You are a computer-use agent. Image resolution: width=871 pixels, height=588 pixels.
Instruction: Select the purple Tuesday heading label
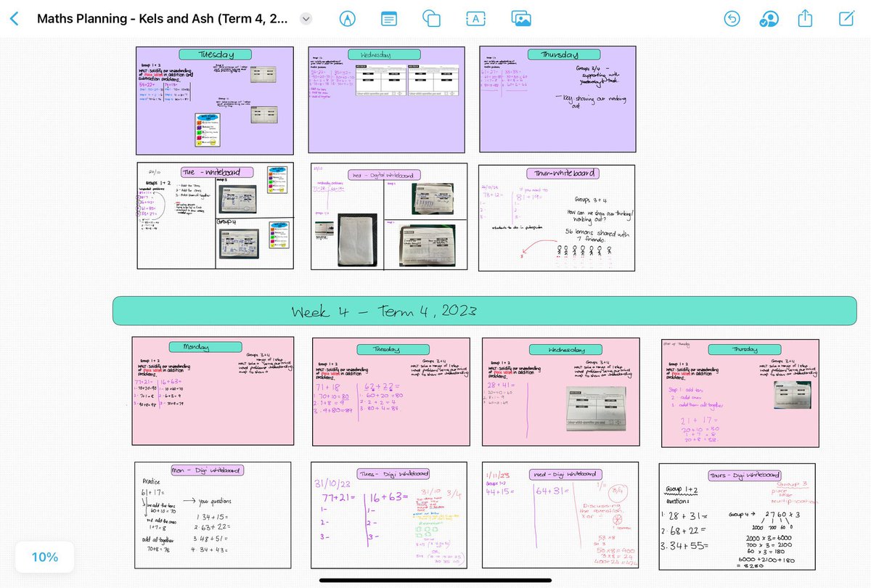pyautogui.click(x=215, y=54)
